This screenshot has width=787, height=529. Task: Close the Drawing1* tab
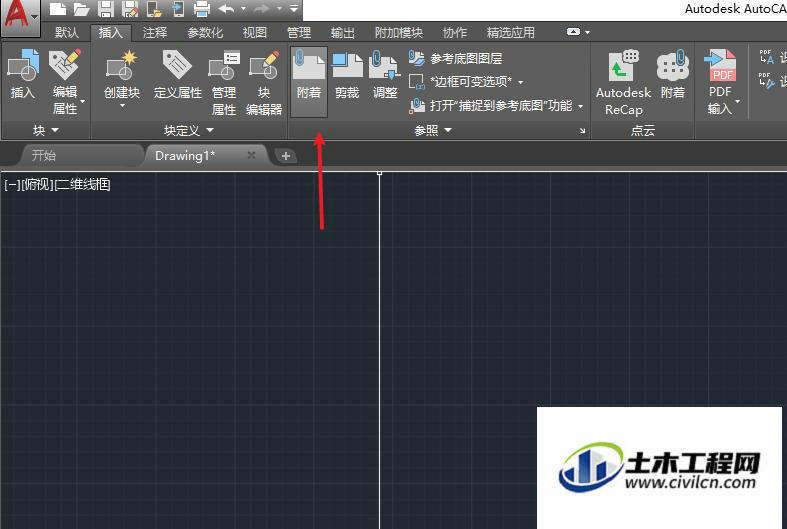point(251,155)
